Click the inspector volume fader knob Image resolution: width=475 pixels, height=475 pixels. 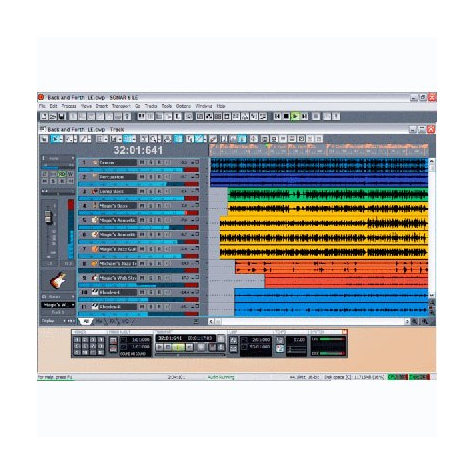(x=48, y=217)
